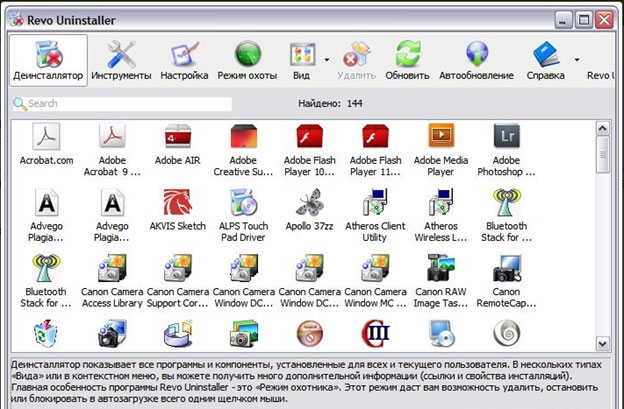Open the Инструменты tools panel
The image size is (624, 409).
click(x=121, y=60)
